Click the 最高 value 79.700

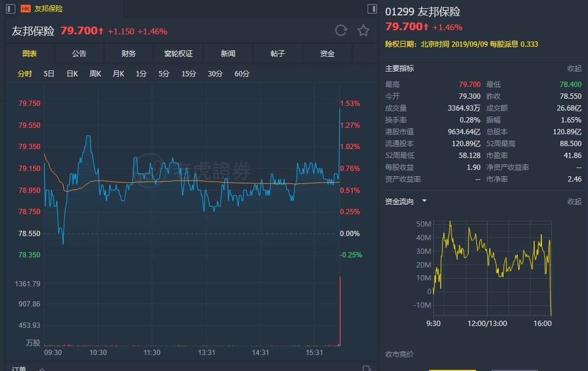[x=469, y=85]
